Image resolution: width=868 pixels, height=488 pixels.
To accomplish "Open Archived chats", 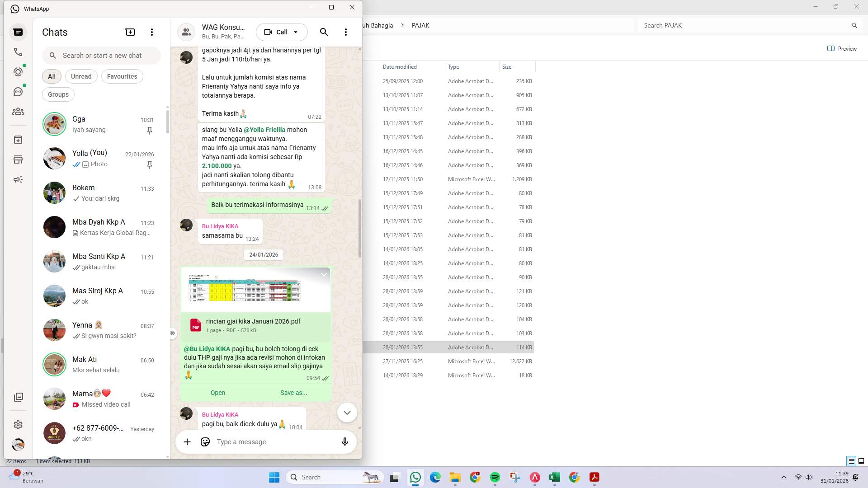I will coord(18,140).
